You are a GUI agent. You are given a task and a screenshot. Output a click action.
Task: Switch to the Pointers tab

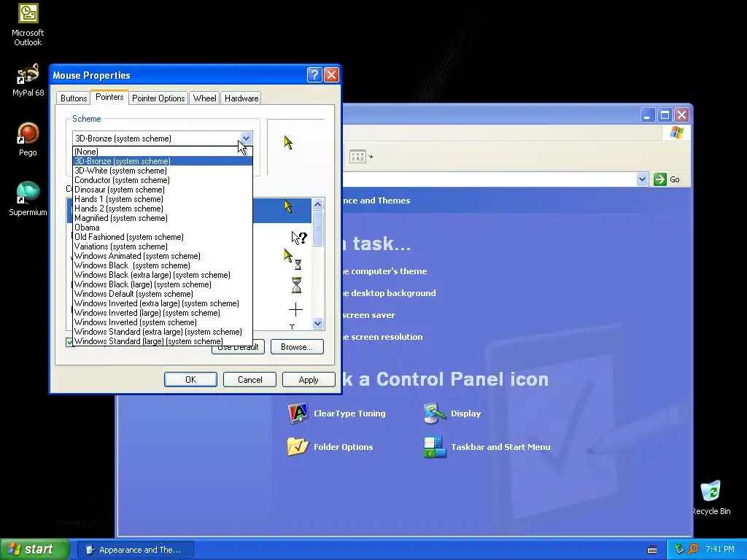109,97
